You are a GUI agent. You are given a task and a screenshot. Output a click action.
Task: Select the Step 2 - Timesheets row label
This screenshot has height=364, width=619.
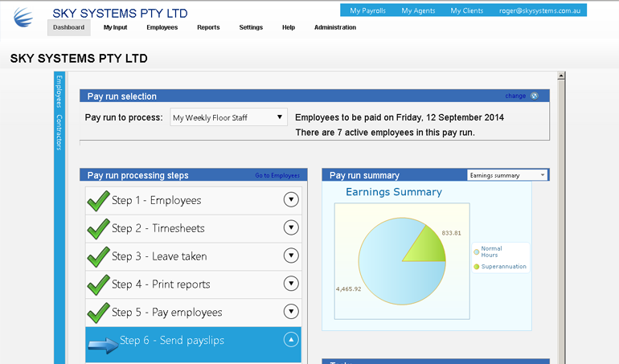click(158, 228)
